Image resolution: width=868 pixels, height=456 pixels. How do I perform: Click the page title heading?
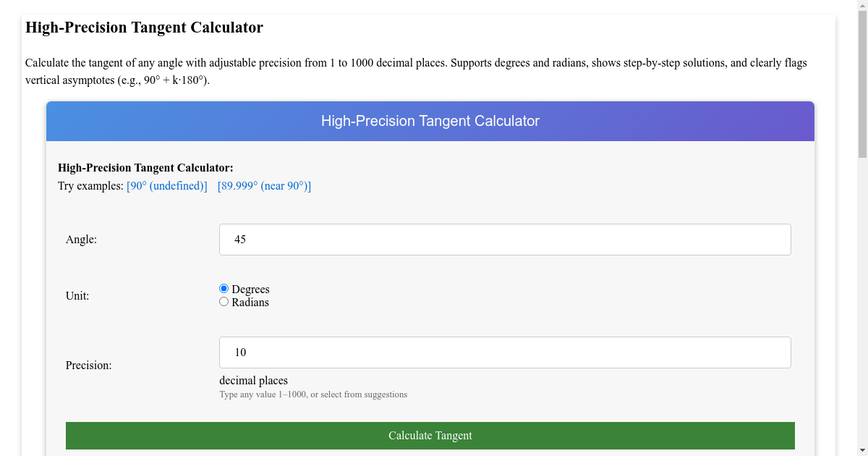click(144, 27)
